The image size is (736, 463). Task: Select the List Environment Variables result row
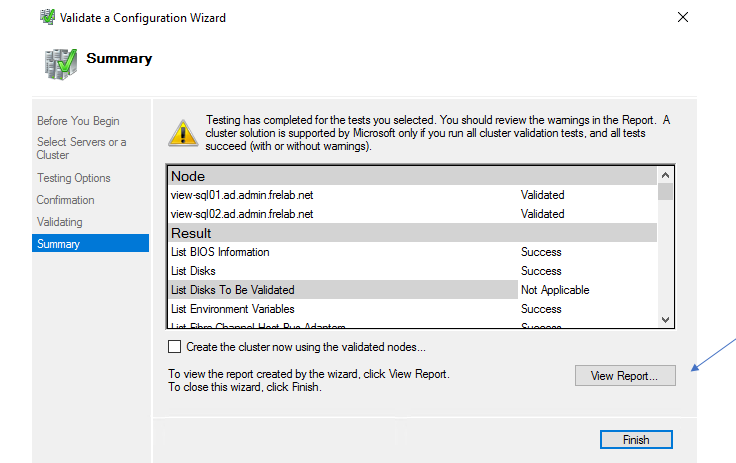point(234,309)
